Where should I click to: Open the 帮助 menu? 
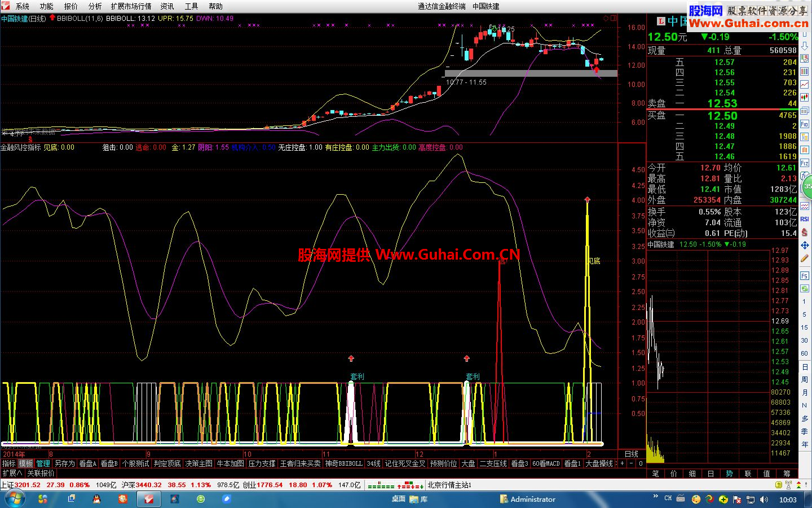[x=216, y=6]
